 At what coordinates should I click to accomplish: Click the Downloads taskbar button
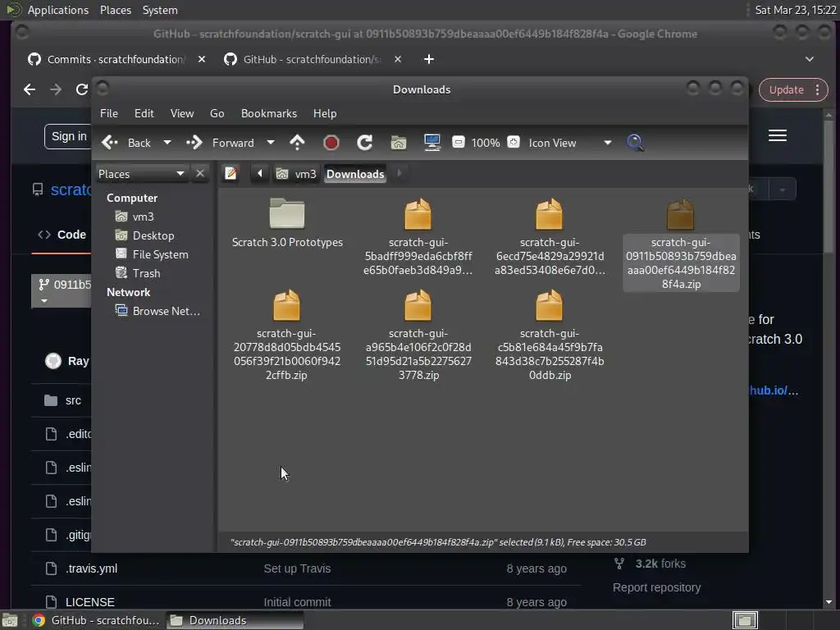click(x=235, y=620)
